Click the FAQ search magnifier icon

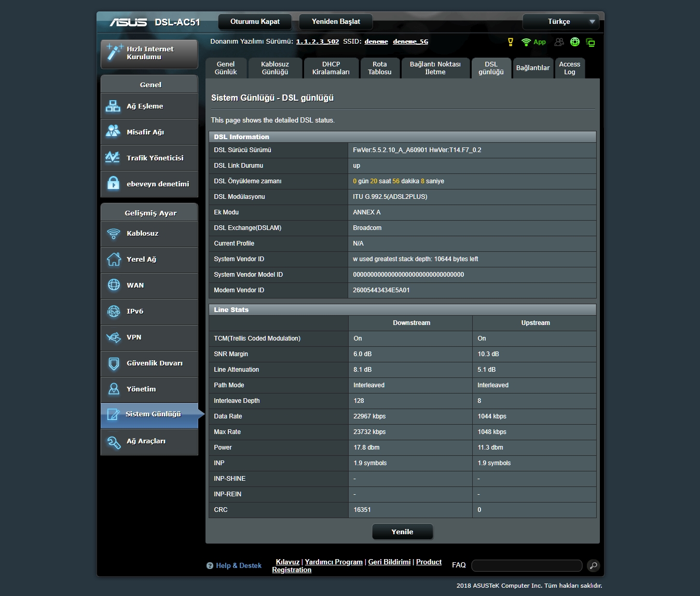click(593, 565)
